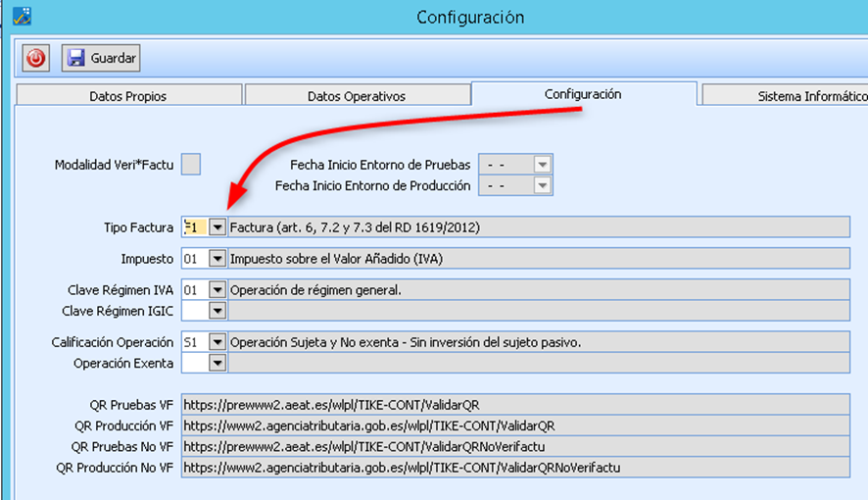Open the Operación Exenta dropdown
This screenshot has height=500, width=868.
[x=217, y=363]
